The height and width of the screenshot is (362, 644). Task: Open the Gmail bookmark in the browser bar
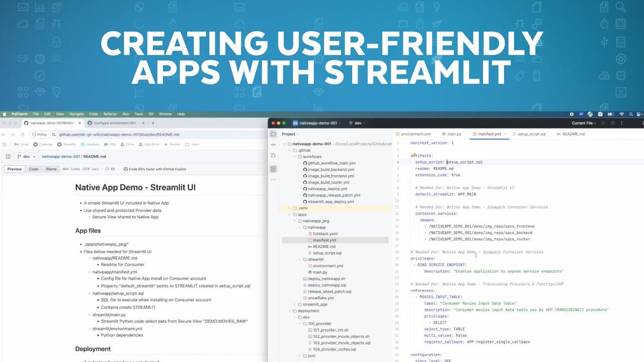coord(21,144)
